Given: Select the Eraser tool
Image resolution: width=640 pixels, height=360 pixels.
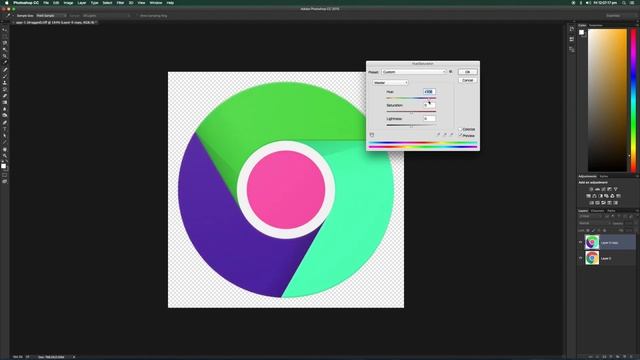Looking at the screenshot, I should point(4,96).
